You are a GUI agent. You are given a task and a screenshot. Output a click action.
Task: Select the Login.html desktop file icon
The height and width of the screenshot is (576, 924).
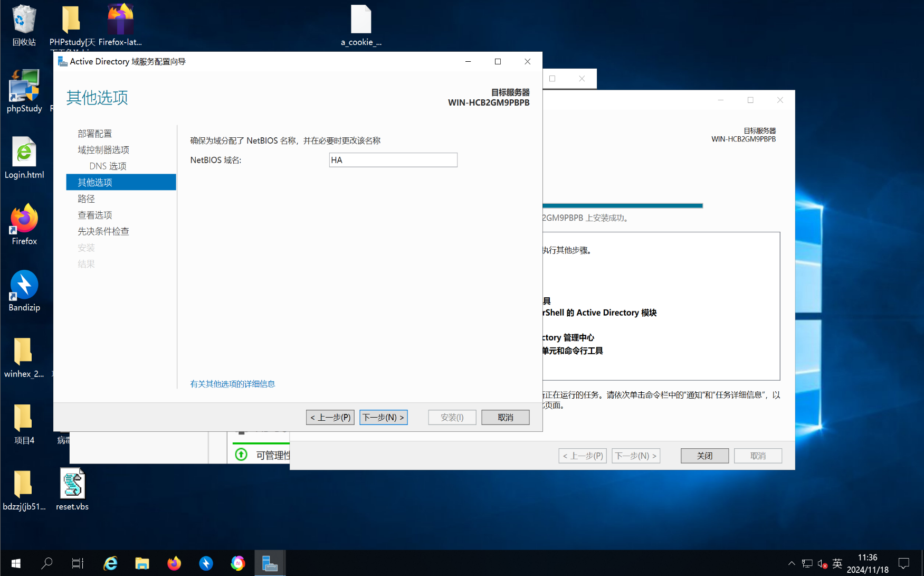24,158
